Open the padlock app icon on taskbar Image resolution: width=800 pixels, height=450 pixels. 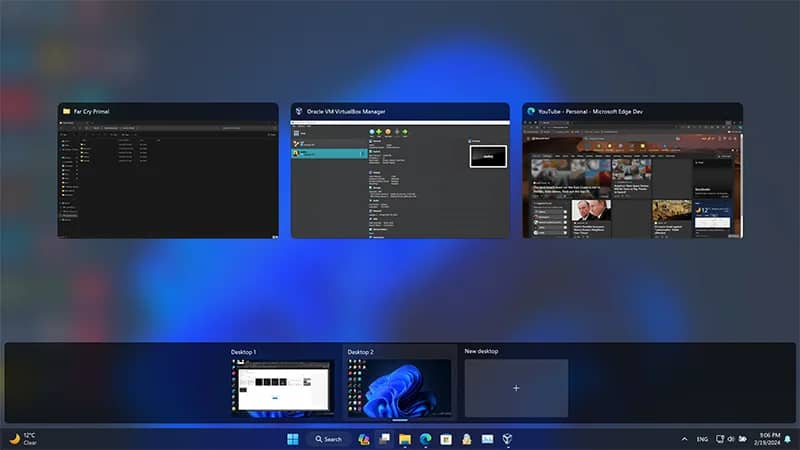(466, 439)
